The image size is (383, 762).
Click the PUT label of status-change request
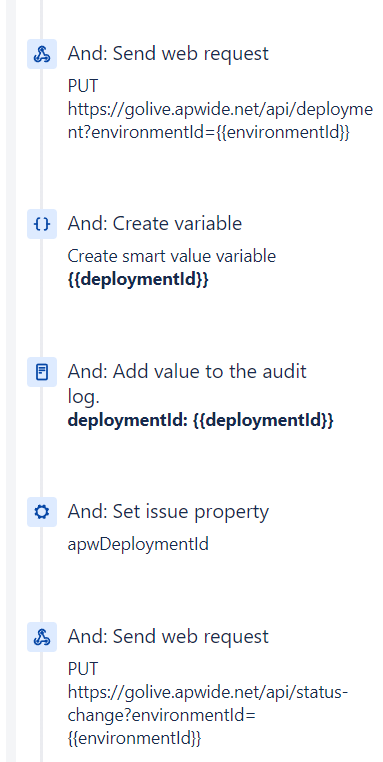(x=83, y=669)
